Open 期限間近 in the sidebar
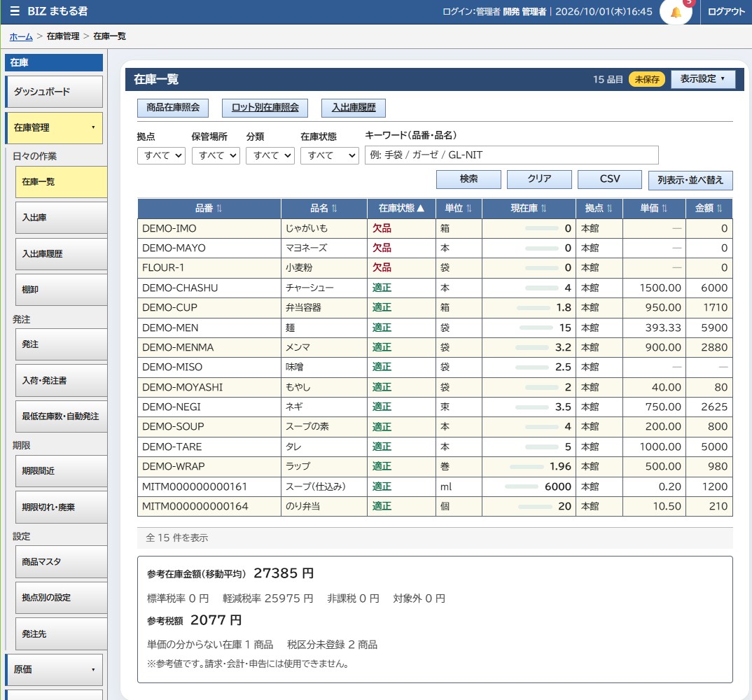This screenshot has height=700, width=752. point(61,471)
